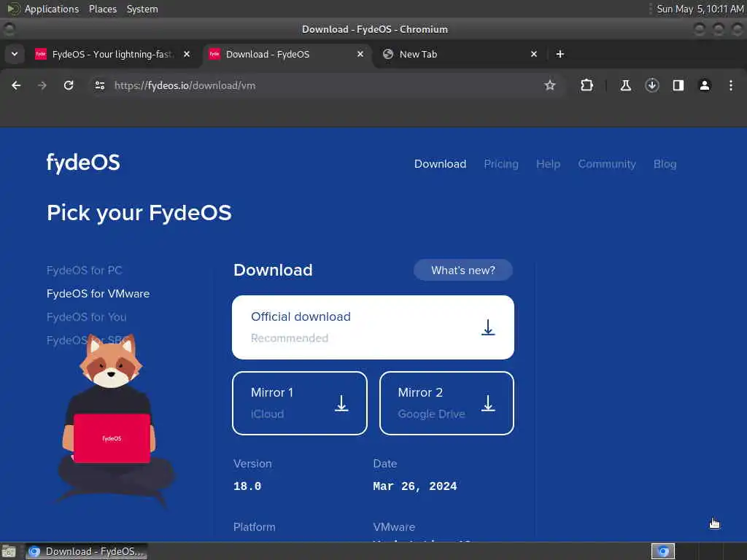Select 'FydeOS for VMware' in sidebar
This screenshot has width=747, height=560.
[98, 293]
